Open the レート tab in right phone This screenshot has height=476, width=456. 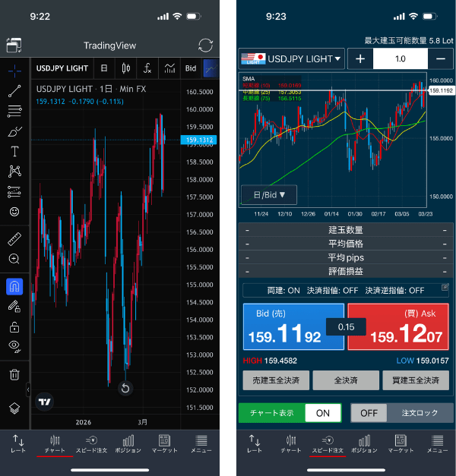point(255,444)
